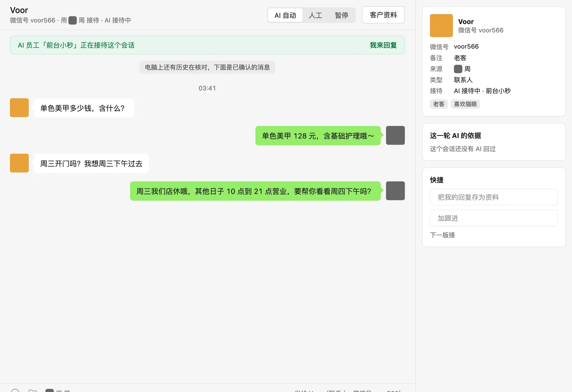This screenshot has height=392, width=572.
Task: Click the message 周三开门吗？我想周三下午过去
Action: (91, 163)
